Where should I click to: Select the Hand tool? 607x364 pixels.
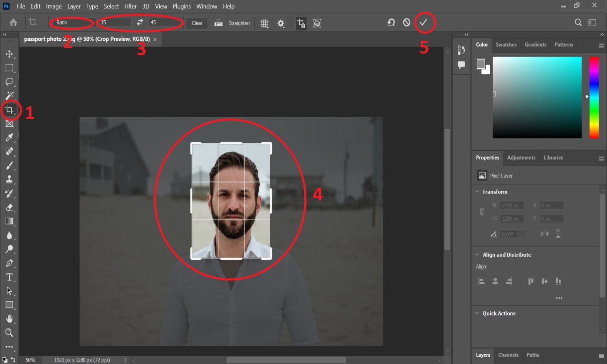10,319
